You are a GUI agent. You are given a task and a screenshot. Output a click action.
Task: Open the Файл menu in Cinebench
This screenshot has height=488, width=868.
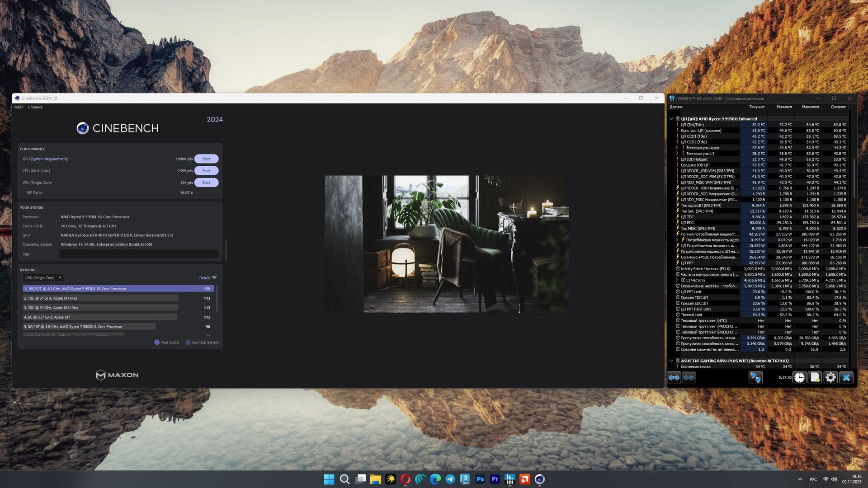pyautogui.click(x=19, y=107)
